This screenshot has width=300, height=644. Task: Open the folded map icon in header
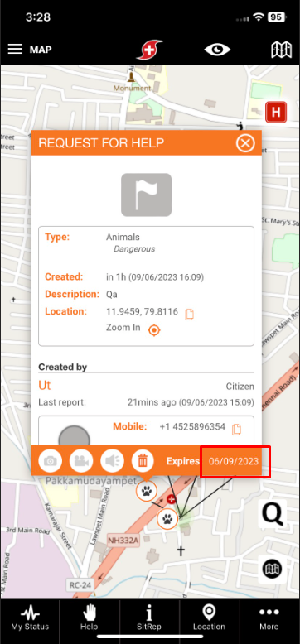point(282,50)
